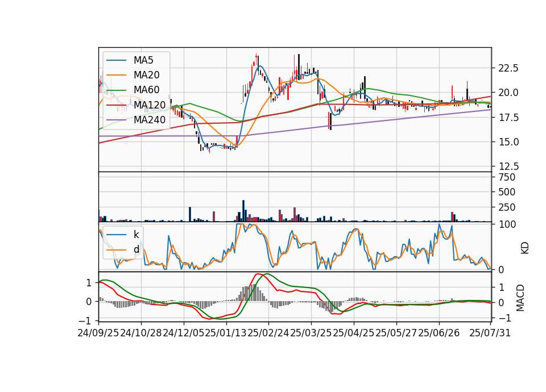Click the 20.0 price axis label
This screenshot has height=392, width=546.
tap(508, 93)
